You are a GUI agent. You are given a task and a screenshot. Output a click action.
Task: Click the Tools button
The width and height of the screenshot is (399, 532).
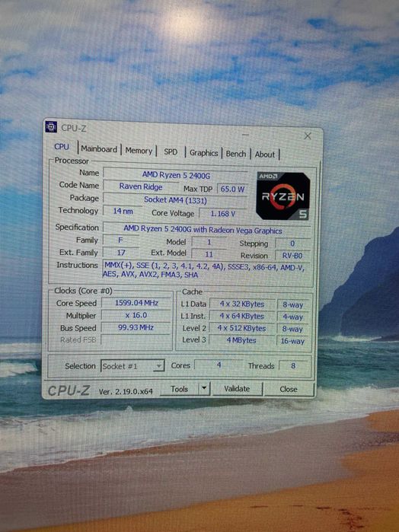coord(179,389)
